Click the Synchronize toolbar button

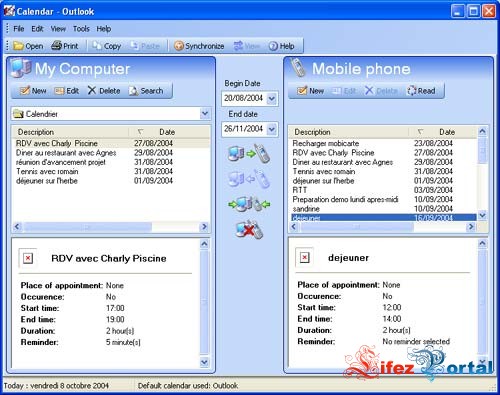pyautogui.click(x=199, y=46)
